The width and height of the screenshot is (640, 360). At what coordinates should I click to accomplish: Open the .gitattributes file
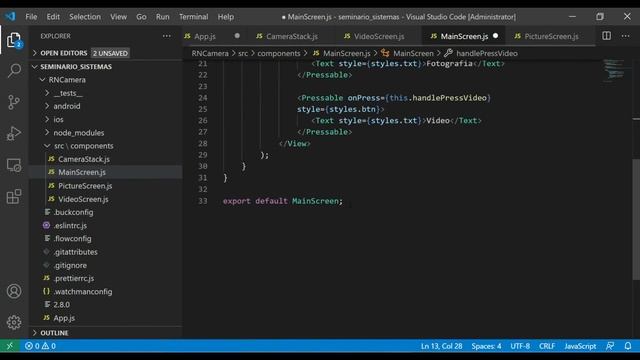pyautogui.click(x=76, y=252)
